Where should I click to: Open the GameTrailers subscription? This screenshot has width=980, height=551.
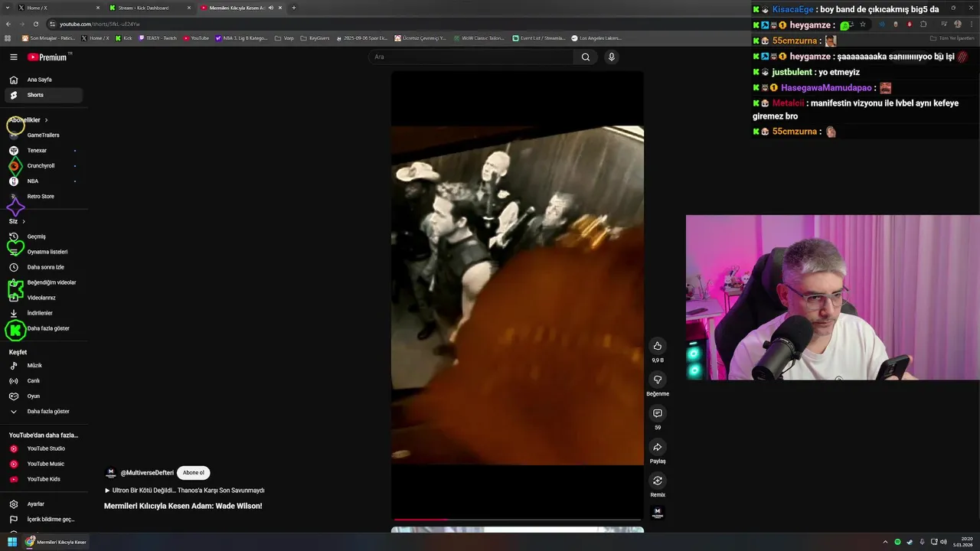(x=44, y=135)
